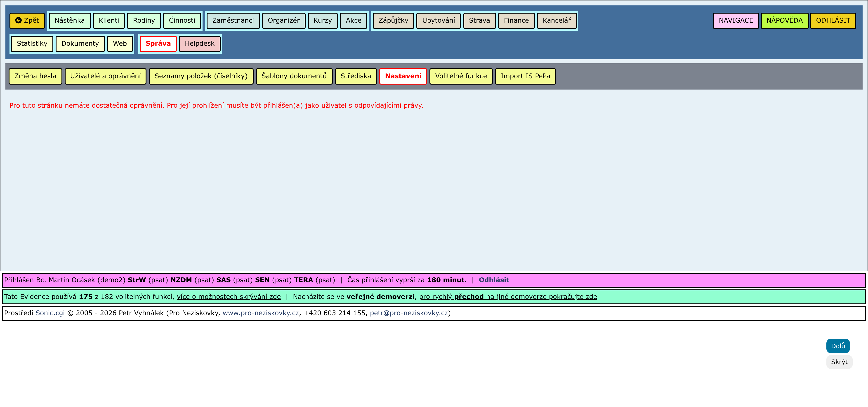Switch to Uživatelé a oprávnění tab
The image size is (868, 407).
click(x=105, y=76)
